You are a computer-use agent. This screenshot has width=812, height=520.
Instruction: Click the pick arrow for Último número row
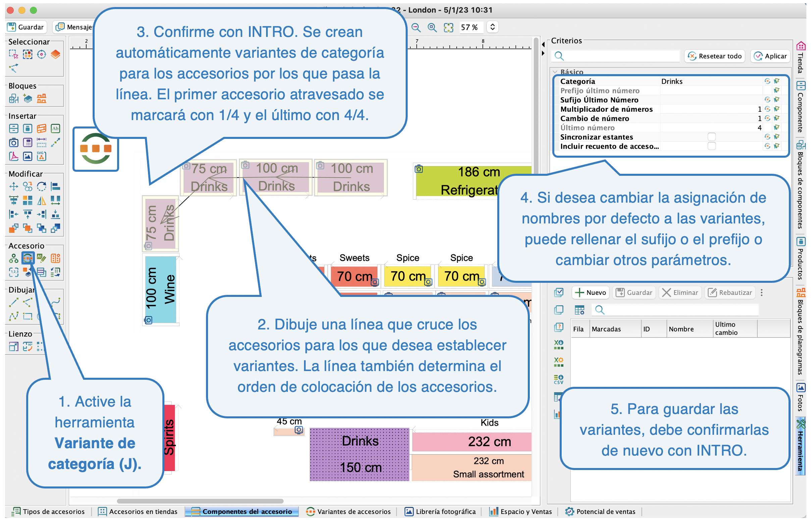click(x=776, y=127)
